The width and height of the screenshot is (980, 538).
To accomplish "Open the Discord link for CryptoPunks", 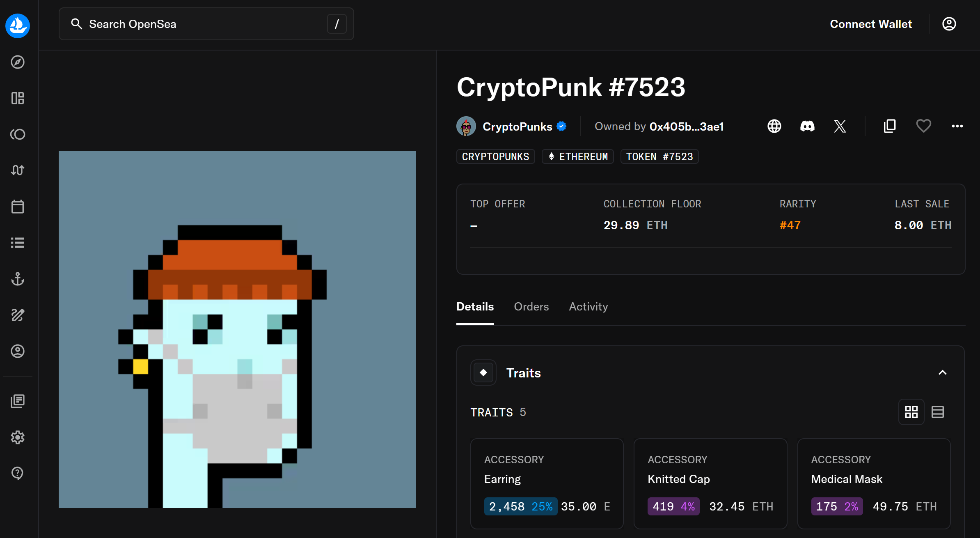I will point(807,126).
